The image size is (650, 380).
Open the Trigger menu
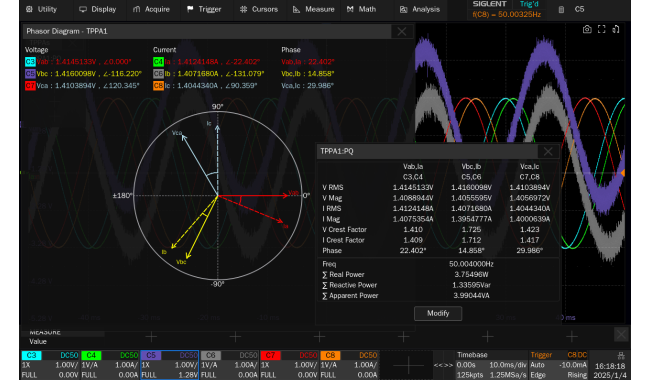pos(204,9)
